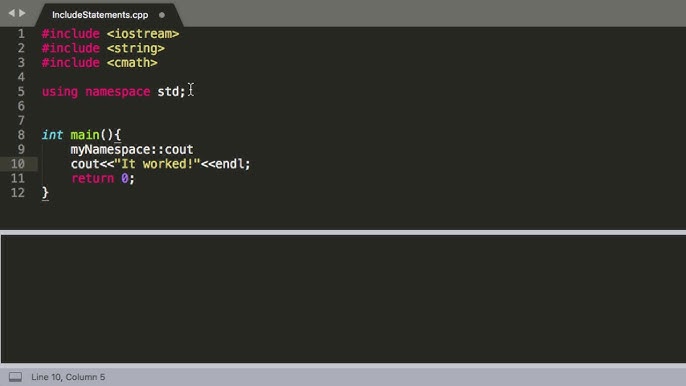Click the "It worked!" string literal

point(157,164)
